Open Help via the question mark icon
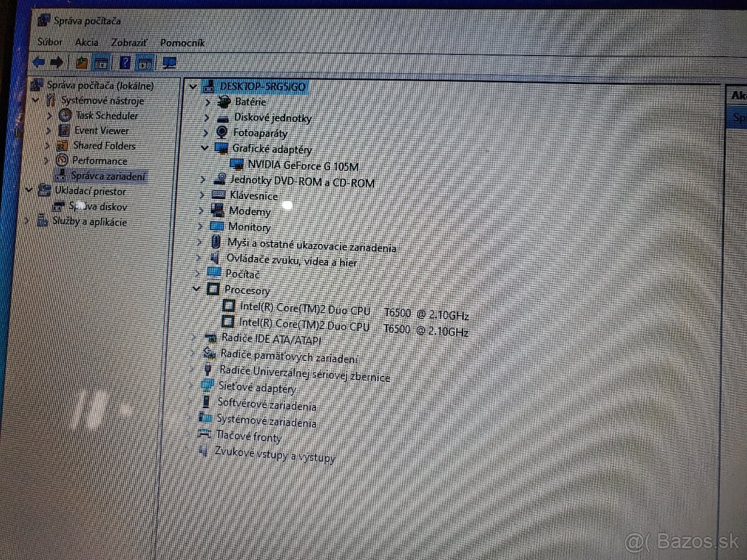 point(125,62)
